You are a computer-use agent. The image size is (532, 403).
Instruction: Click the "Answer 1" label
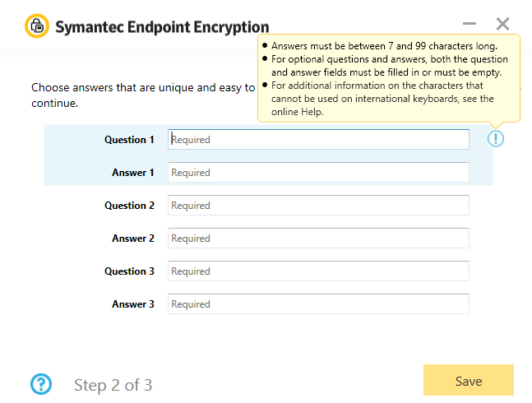point(133,173)
